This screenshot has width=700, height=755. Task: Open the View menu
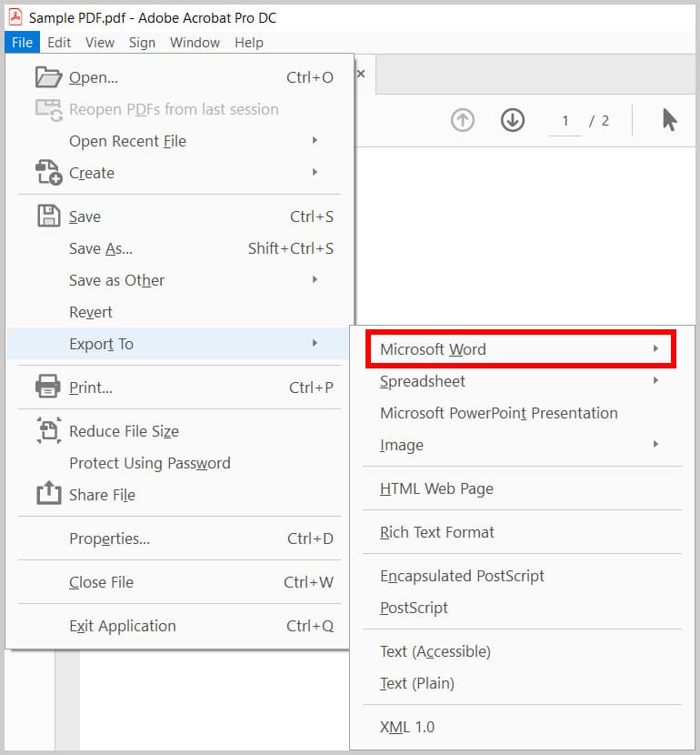[100, 43]
